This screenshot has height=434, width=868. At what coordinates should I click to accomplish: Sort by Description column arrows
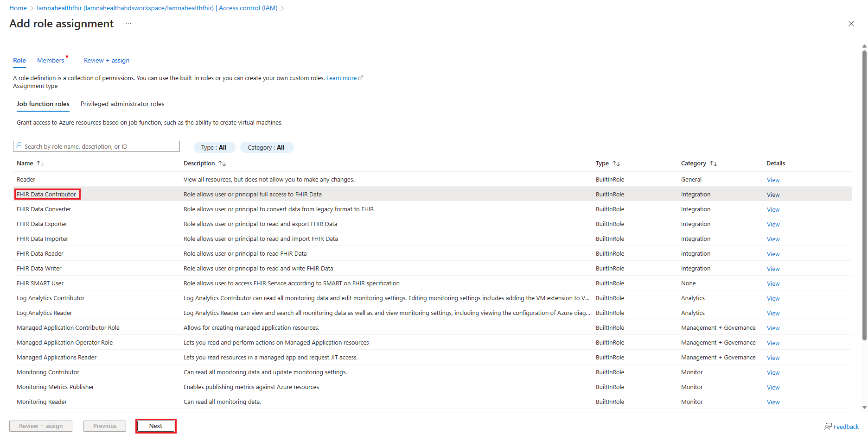pos(222,164)
